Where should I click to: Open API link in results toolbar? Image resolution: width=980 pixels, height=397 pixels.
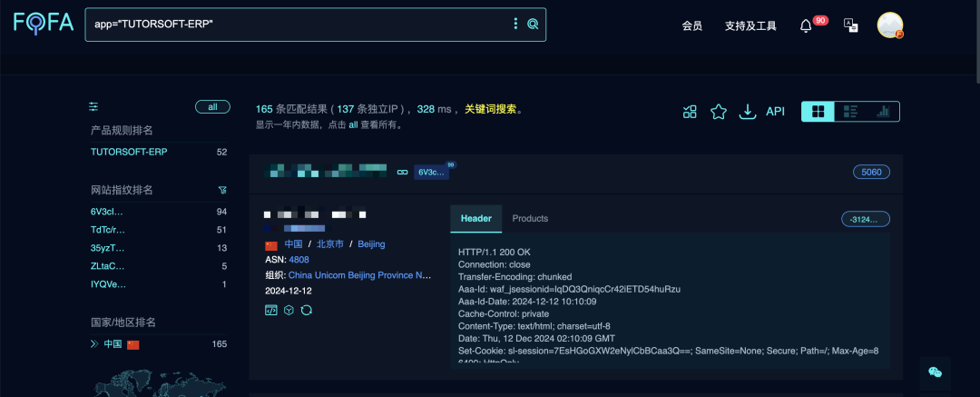pos(775,112)
